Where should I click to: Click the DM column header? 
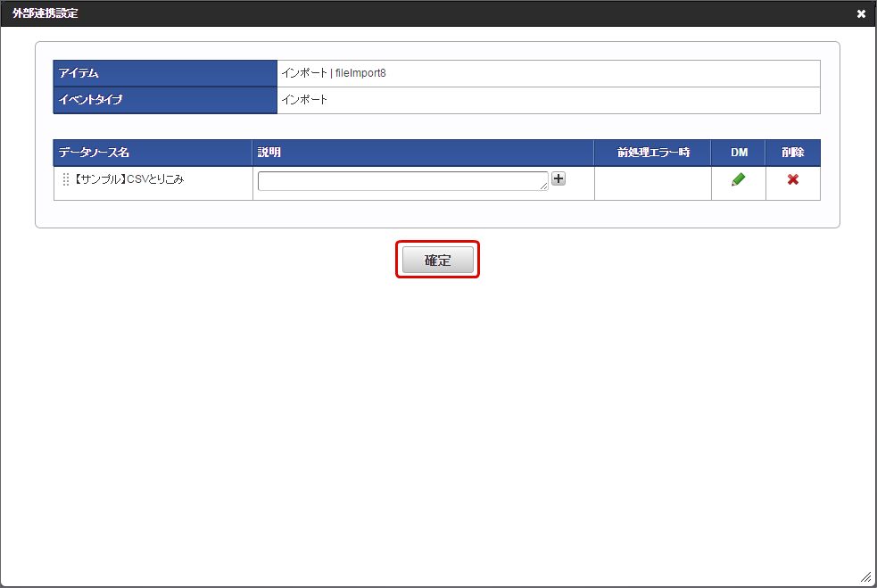(x=739, y=153)
